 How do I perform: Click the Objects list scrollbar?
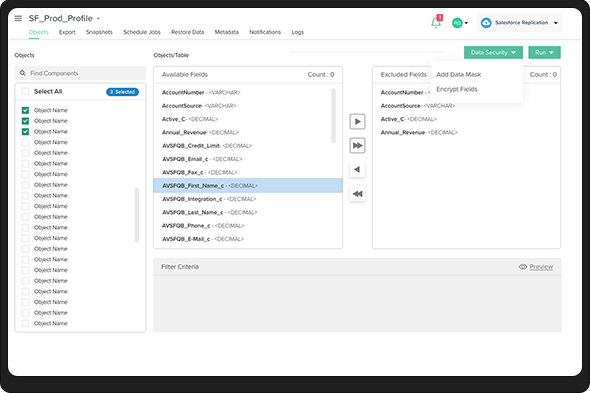tap(137, 215)
